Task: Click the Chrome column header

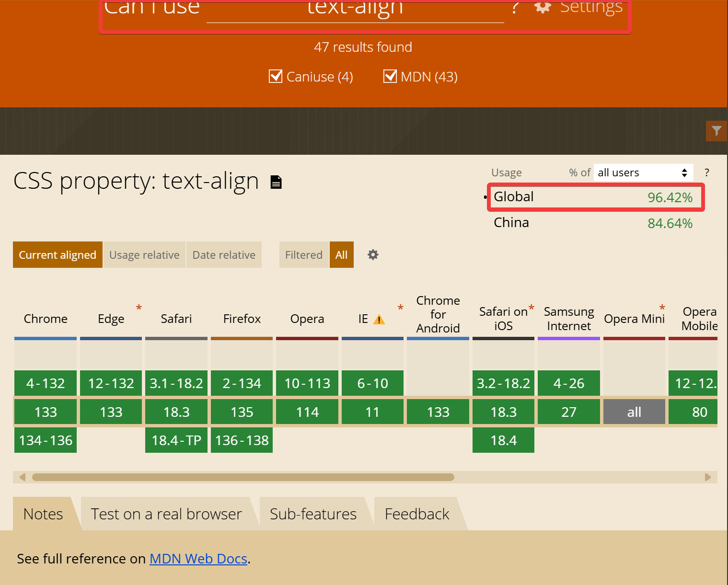Action: 46,319
